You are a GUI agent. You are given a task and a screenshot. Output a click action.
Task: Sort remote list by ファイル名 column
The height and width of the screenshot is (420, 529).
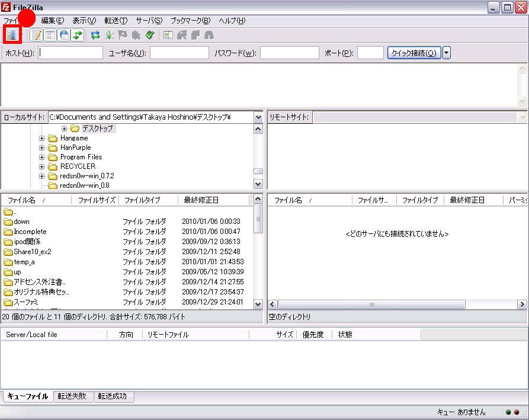310,200
